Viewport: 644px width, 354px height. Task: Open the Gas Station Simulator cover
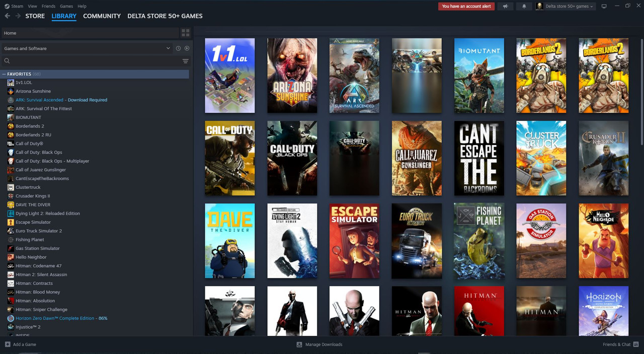541,241
